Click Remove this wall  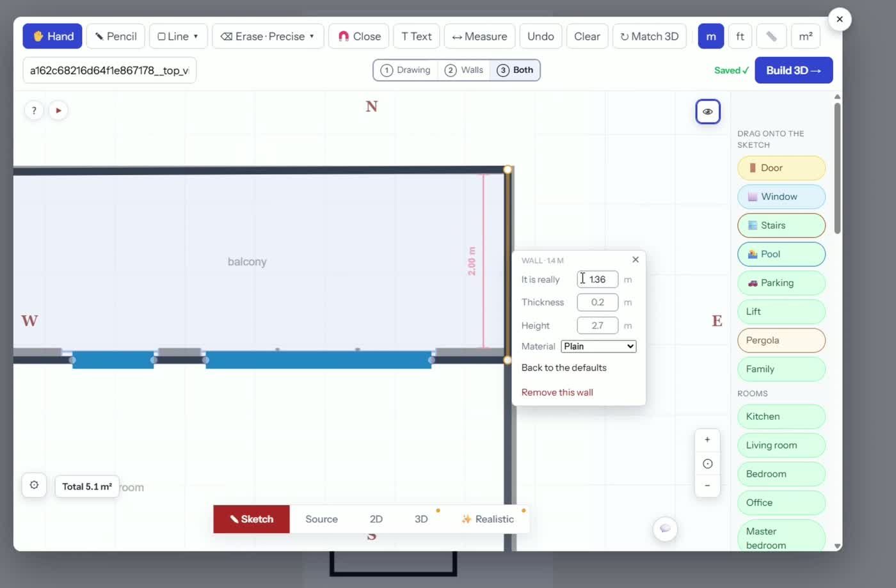pyautogui.click(x=557, y=392)
